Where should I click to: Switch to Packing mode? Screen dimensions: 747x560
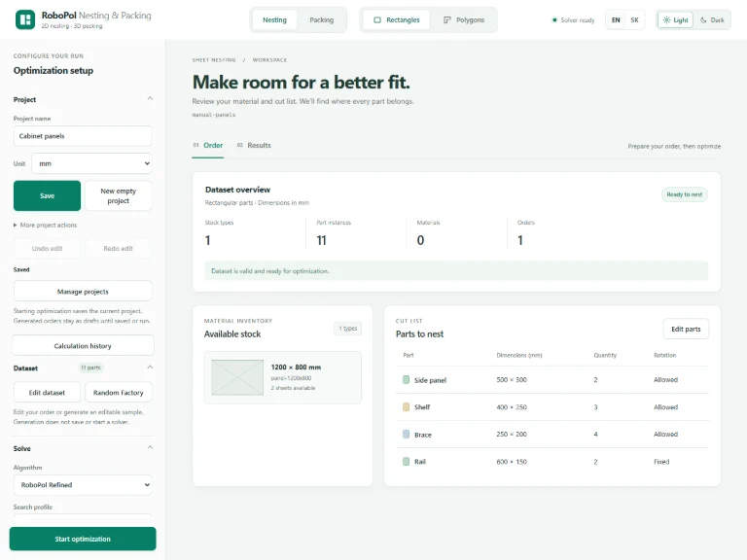[322, 20]
